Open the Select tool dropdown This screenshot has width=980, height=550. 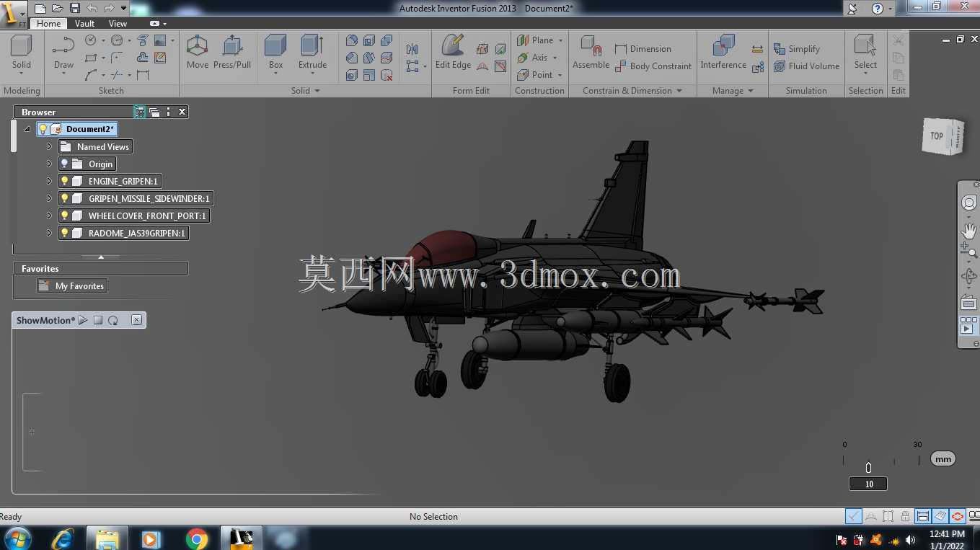tap(865, 73)
